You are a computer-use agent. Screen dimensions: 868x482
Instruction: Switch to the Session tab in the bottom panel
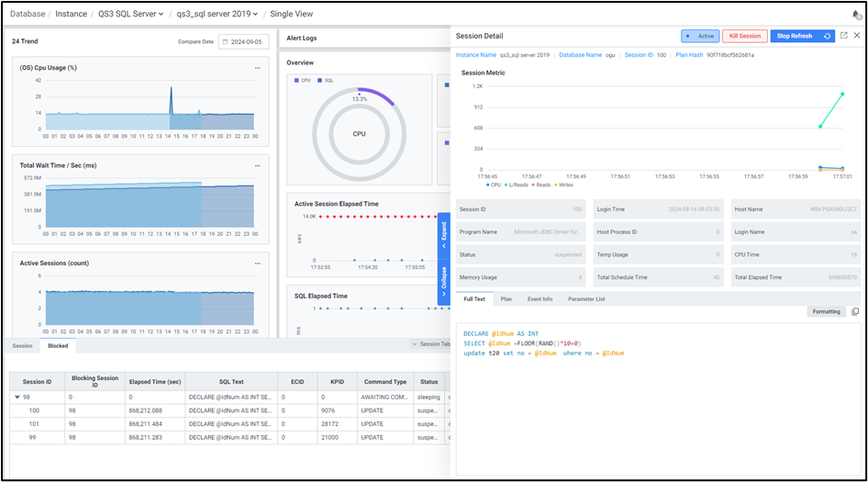click(22, 346)
